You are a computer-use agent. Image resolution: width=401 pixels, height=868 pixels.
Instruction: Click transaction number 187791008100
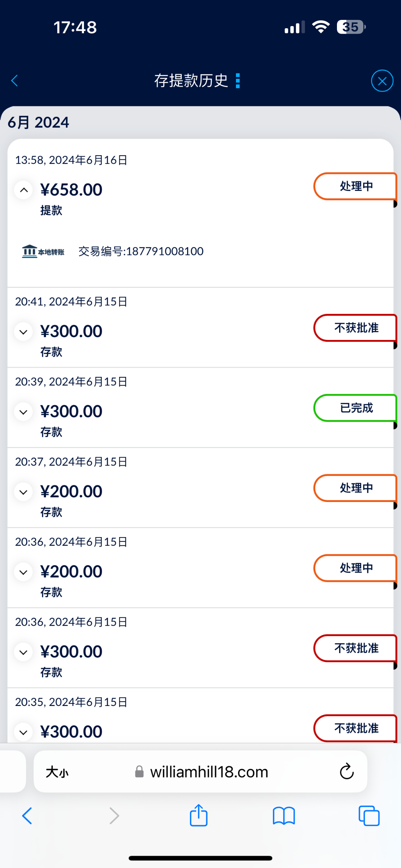(x=141, y=251)
